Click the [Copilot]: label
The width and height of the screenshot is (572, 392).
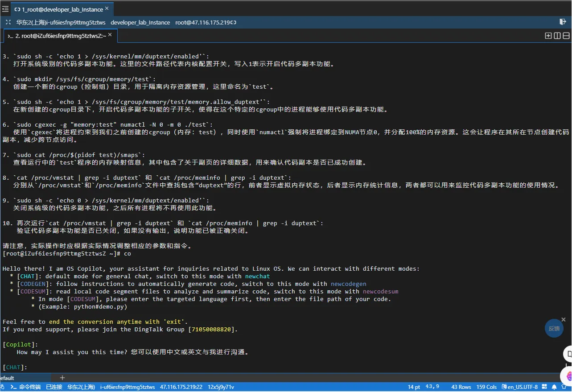(20, 345)
